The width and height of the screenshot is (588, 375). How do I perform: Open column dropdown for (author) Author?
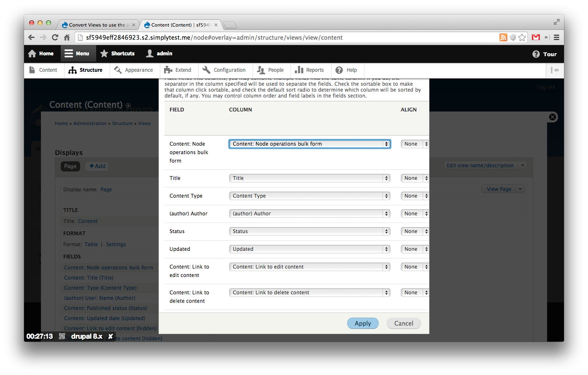[x=310, y=214]
